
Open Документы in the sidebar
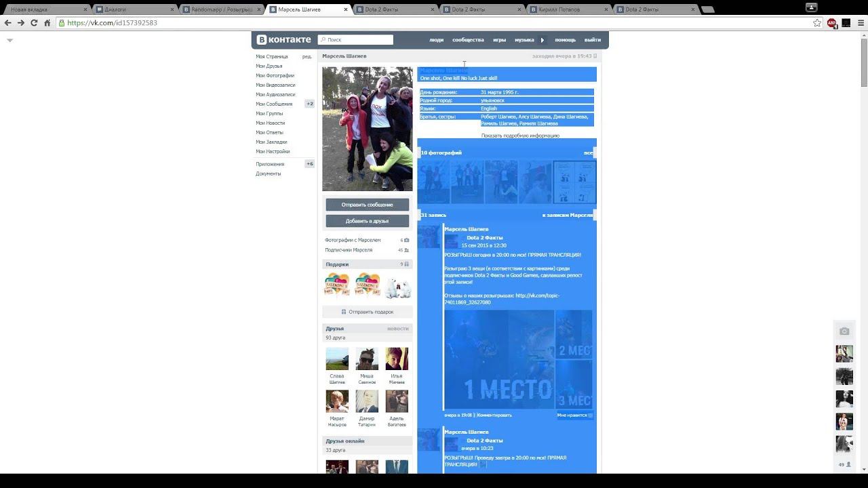[268, 174]
